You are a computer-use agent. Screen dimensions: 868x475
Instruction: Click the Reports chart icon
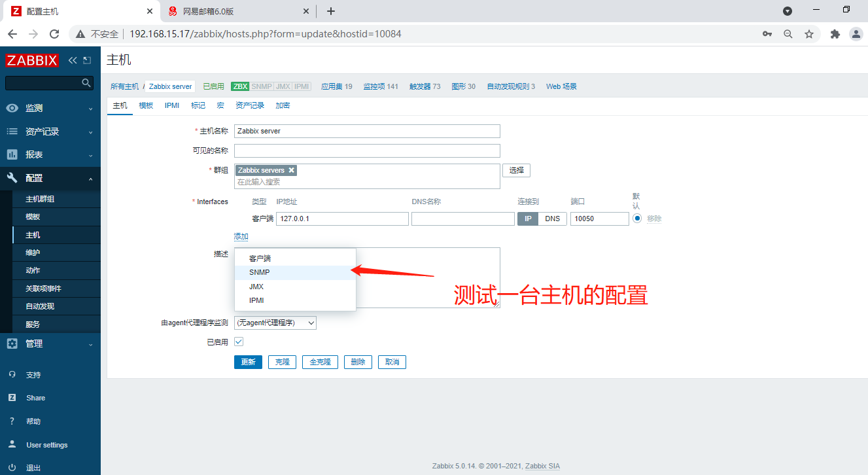[12, 154]
